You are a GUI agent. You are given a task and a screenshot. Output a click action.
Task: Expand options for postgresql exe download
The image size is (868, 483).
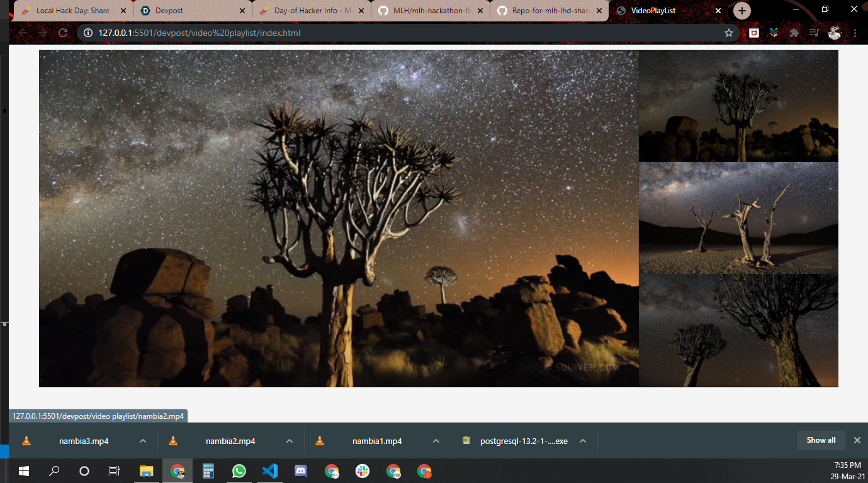(x=583, y=441)
